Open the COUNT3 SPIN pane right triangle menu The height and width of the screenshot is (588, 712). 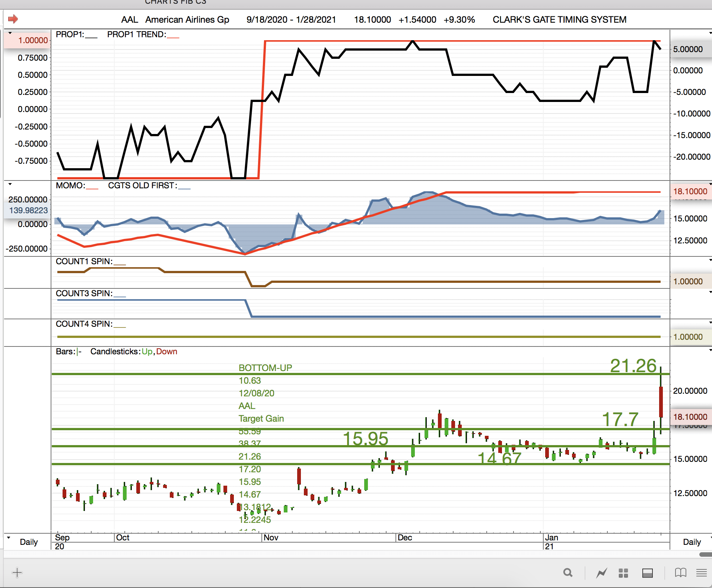tap(710, 292)
